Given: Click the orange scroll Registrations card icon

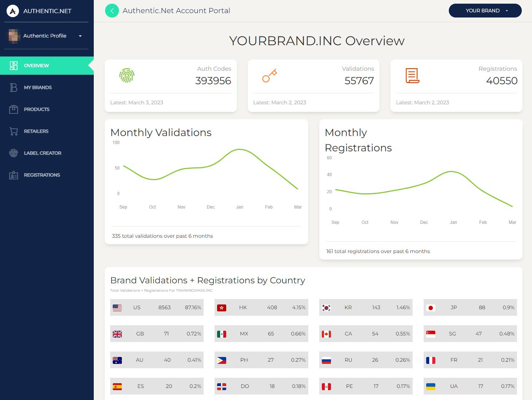Looking at the screenshot, I should 412,75.
